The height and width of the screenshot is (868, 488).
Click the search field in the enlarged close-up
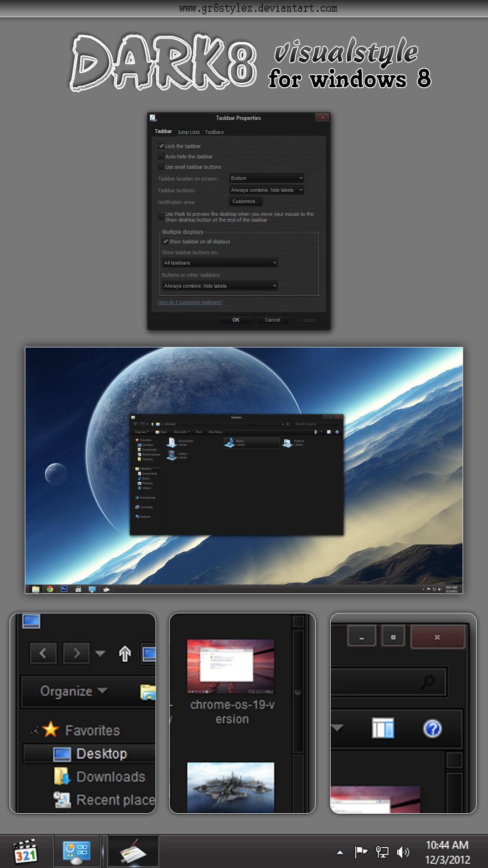point(389,681)
